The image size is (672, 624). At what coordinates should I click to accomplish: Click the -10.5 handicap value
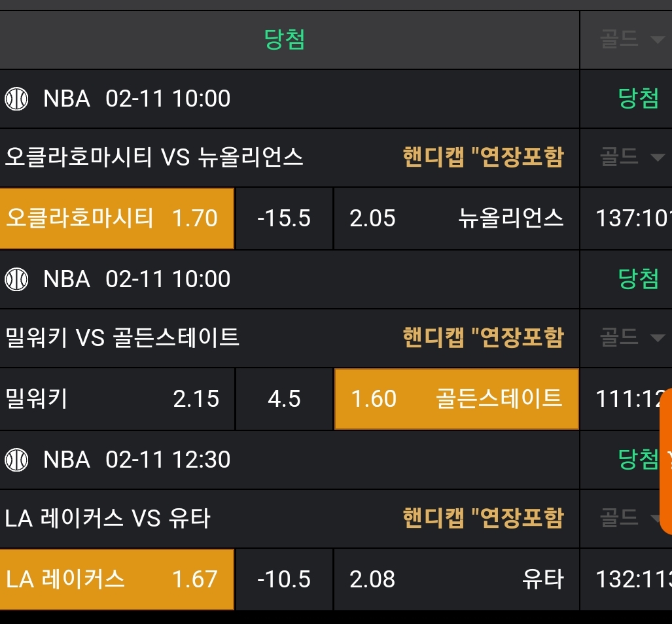point(284,580)
